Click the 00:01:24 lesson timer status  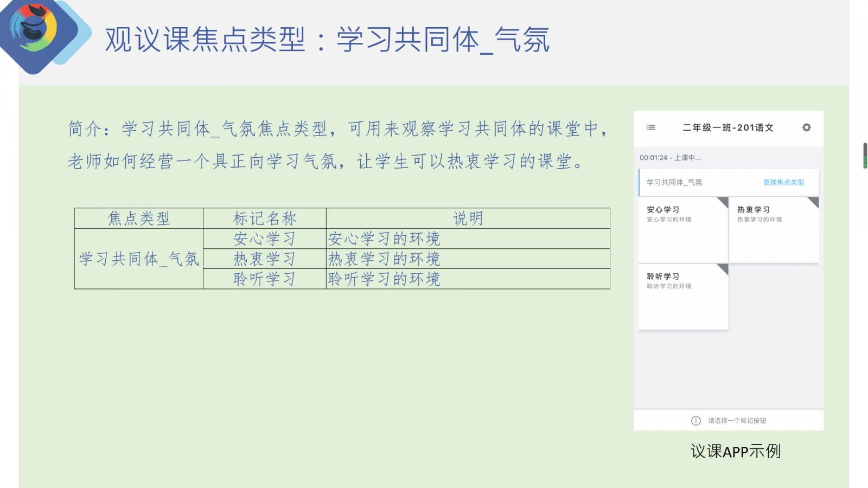(670, 158)
